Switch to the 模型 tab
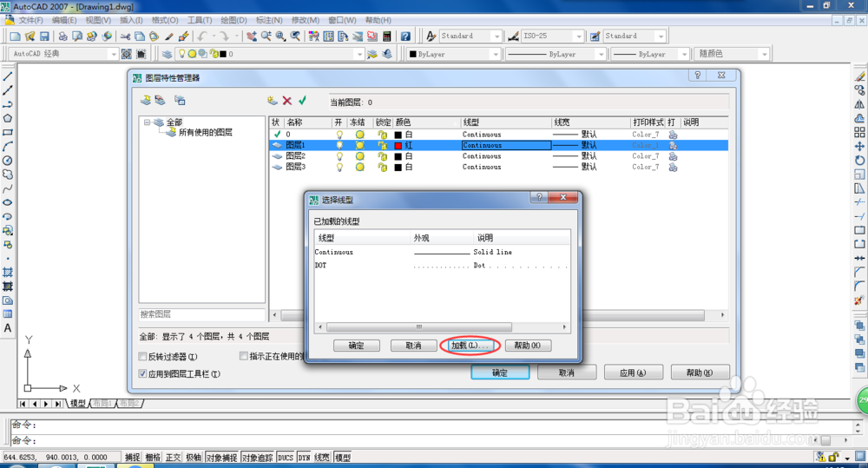The height and width of the screenshot is (468, 868). 77,403
